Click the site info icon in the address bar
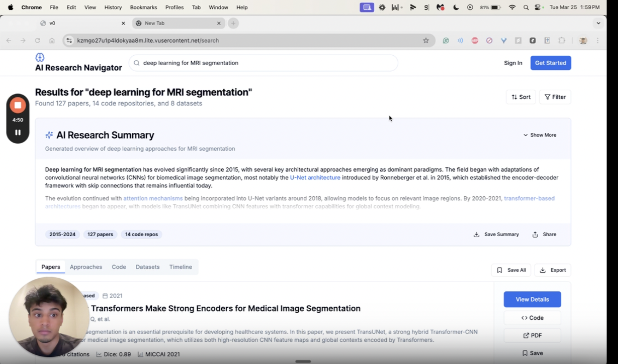 pyautogui.click(x=69, y=40)
